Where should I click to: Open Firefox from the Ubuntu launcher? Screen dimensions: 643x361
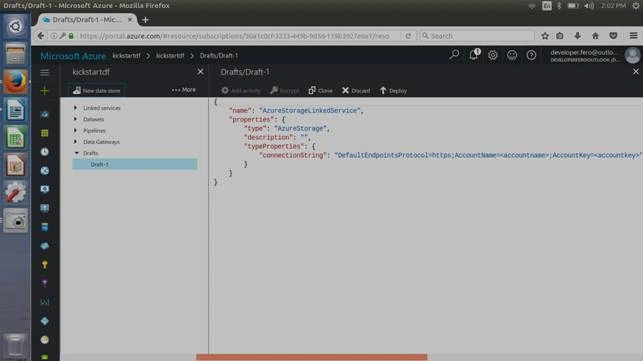15,82
